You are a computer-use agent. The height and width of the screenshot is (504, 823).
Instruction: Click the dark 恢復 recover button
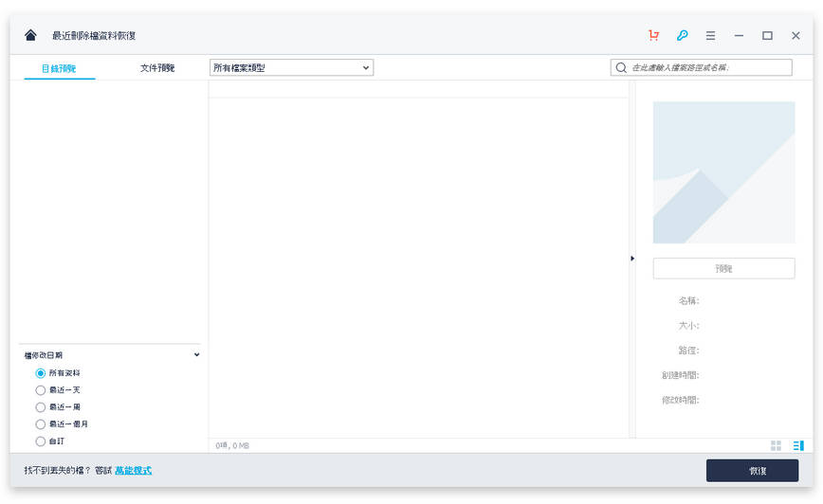point(752,471)
